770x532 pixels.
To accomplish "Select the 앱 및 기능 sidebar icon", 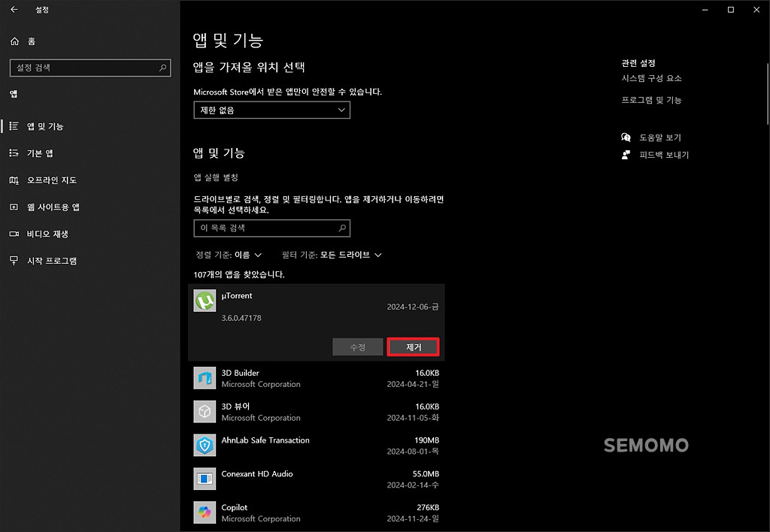I will (14, 126).
